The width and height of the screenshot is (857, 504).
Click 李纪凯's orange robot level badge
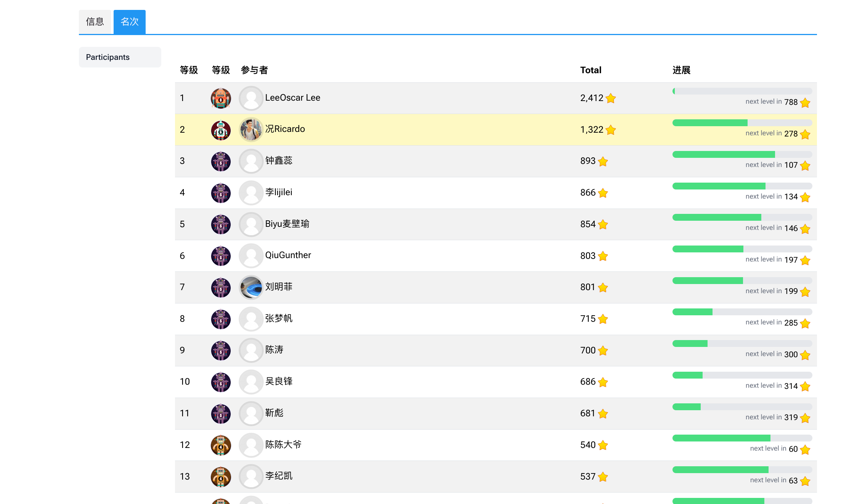(221, 477)
